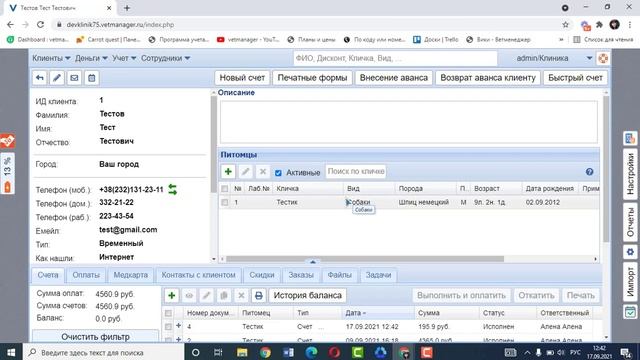
Task: Open the Задачи tab
Action: point(378,275)
